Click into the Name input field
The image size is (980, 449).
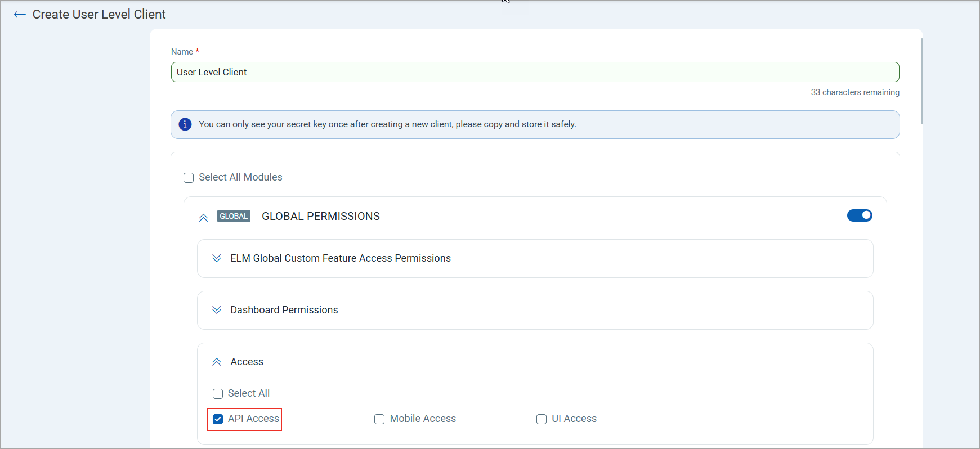click(x=535, y=72)
